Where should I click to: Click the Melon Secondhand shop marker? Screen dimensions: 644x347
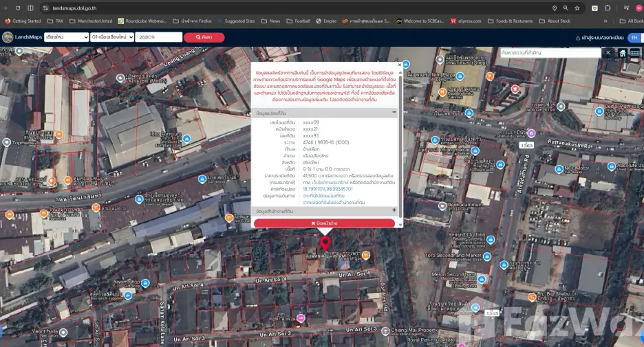point(482,280)
